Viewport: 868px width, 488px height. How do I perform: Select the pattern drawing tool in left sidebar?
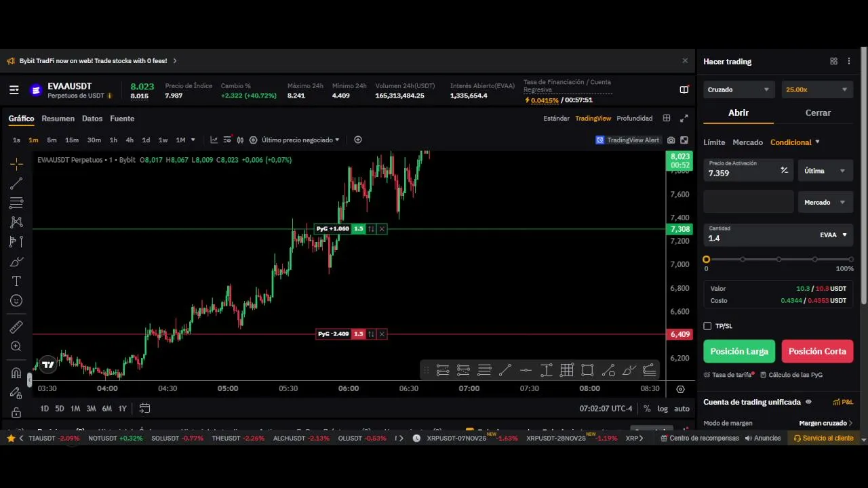[16, 222]
